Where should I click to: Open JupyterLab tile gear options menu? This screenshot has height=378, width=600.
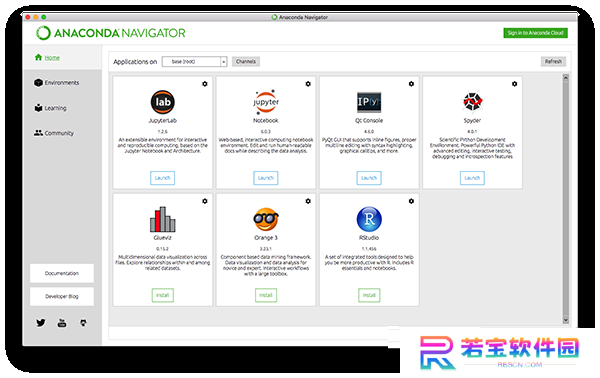point(205,84)
